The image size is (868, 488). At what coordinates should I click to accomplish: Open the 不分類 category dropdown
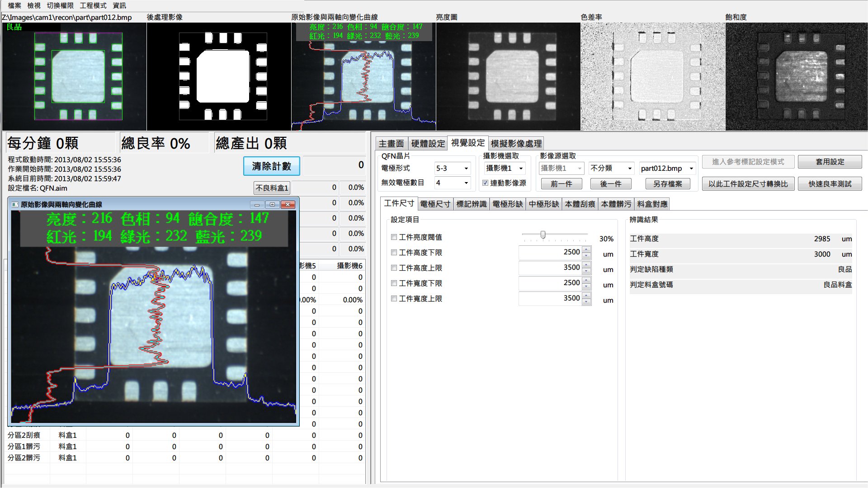coord(612,169)
